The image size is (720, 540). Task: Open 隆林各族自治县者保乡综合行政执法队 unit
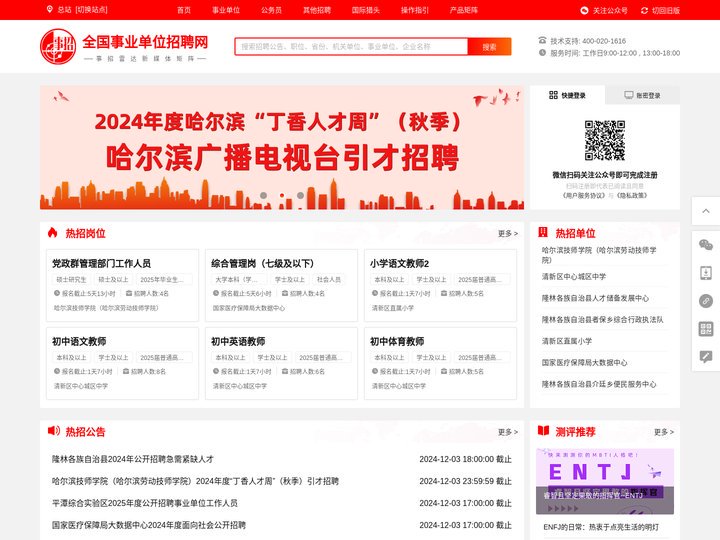click(x=602, y=320)
